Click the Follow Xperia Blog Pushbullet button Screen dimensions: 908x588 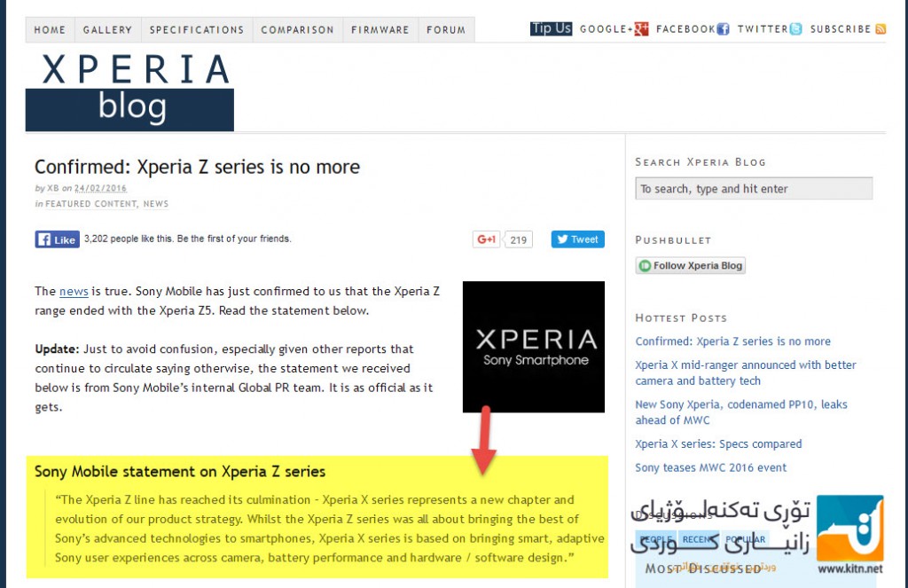(690, 265)
